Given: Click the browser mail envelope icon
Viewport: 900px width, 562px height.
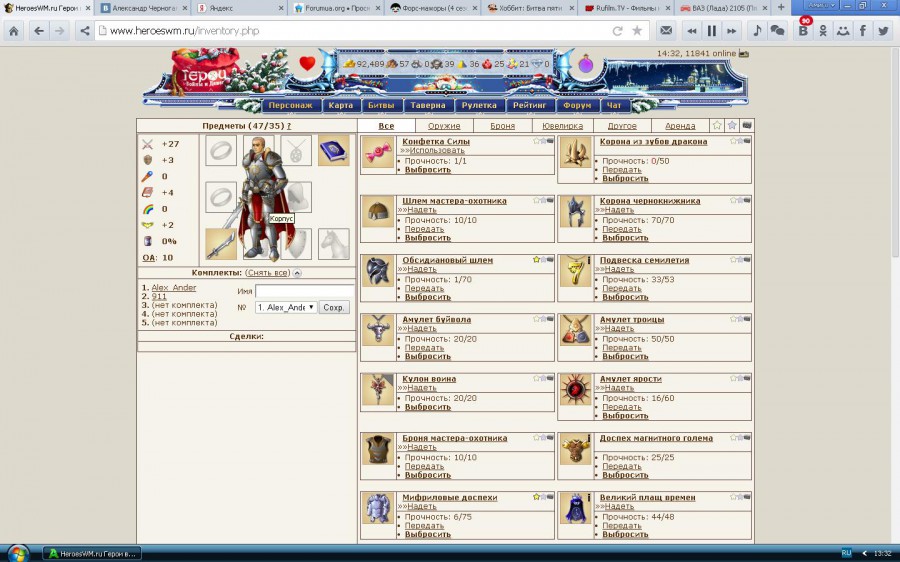Looking at the screenshot, I should click(666, 31).
